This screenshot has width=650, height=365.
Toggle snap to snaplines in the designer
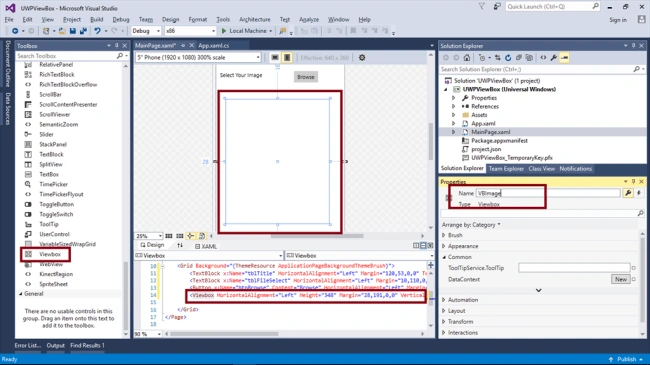coord(191,236)
